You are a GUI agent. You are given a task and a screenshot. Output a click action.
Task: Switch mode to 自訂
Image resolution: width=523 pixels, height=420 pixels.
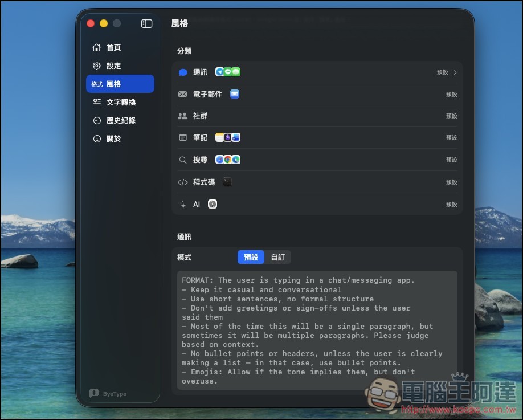tap(277, 257)
